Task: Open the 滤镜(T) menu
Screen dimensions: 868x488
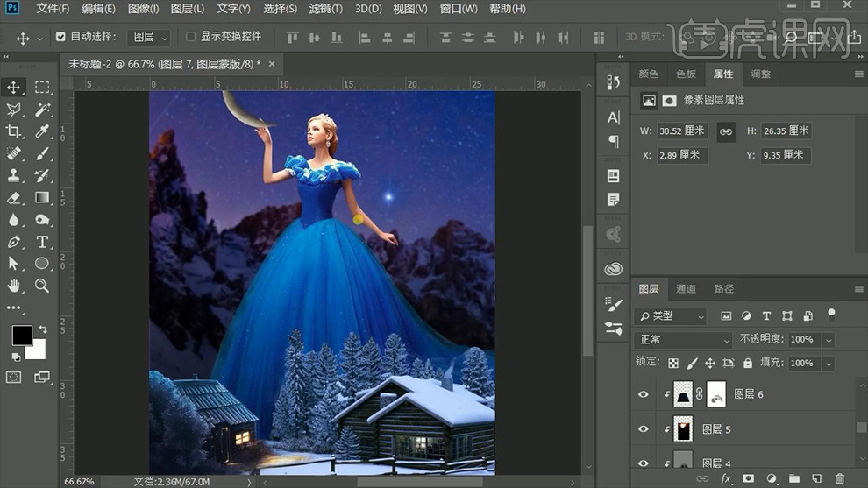Action: coord(326,9)
